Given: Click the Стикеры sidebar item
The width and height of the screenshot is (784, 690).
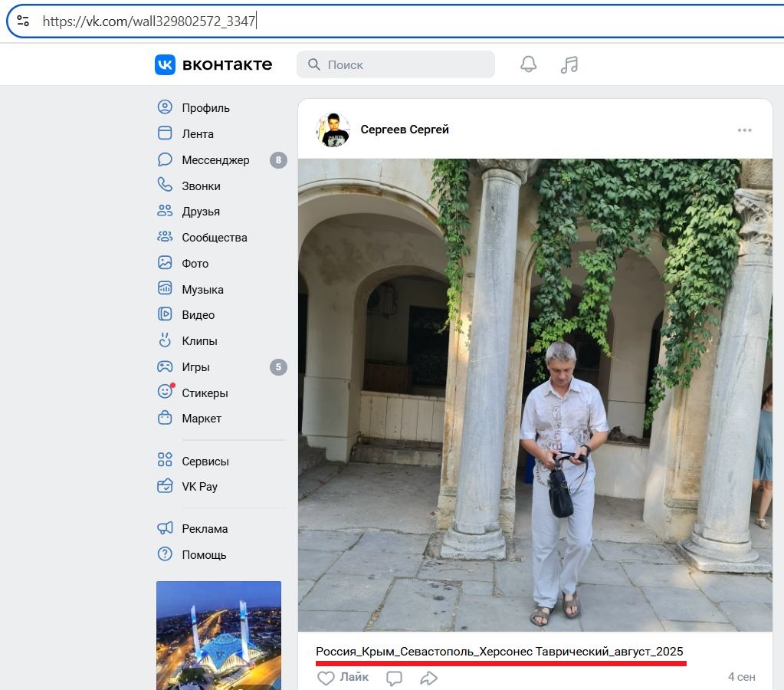Looking at the screenshot, I should [x=205, y=393].
